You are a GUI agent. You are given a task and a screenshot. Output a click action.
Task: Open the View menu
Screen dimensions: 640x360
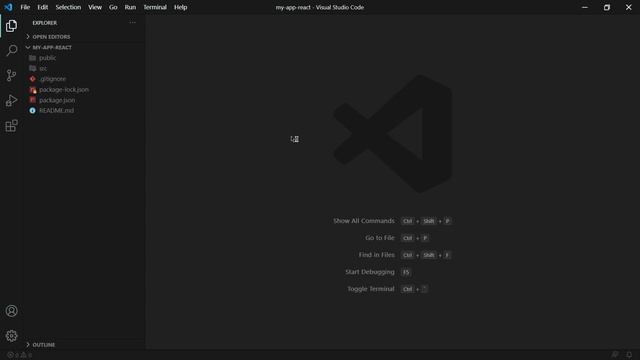[95, 7]
